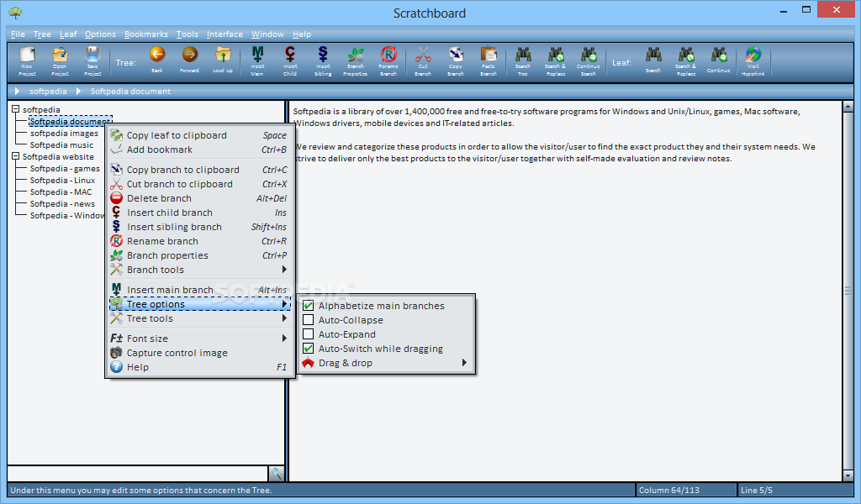The width and height of the screenshot is (861, 504).
Task: Select Copy branch to clipboard
Action: pyautogui.click(x=199, y=170)
